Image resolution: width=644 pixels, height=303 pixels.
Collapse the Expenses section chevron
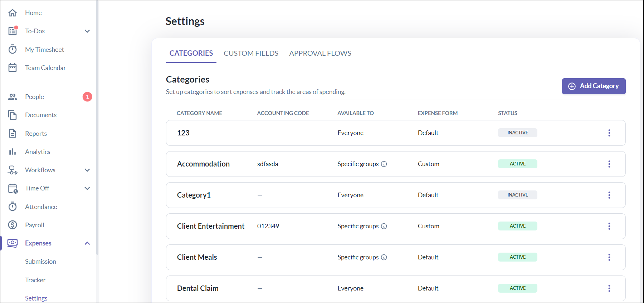coord(87,243)
